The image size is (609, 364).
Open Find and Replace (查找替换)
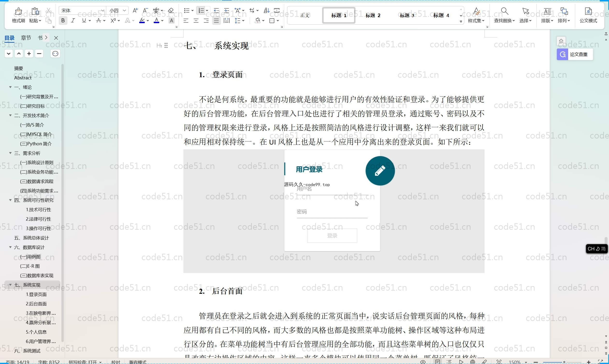(504, 15)
